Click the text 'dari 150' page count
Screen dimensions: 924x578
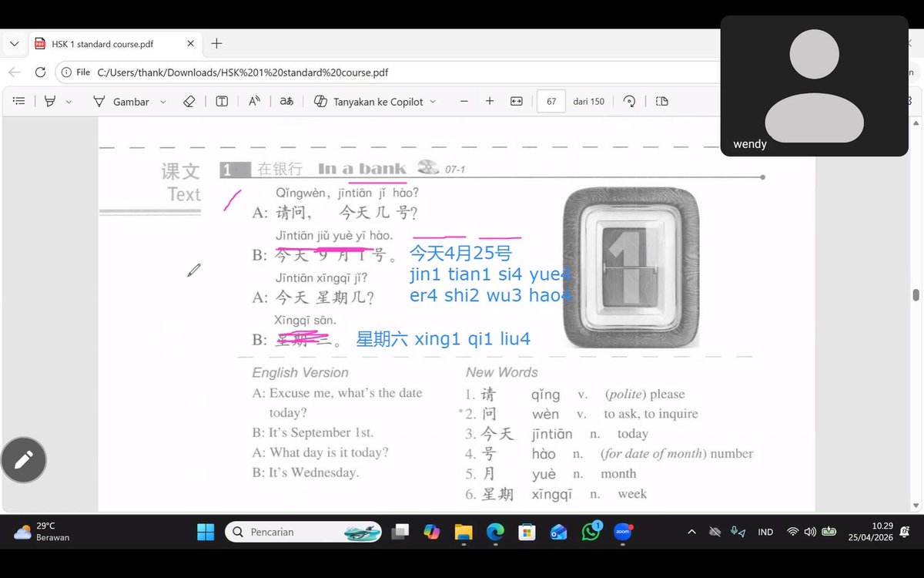coord(589,102)
